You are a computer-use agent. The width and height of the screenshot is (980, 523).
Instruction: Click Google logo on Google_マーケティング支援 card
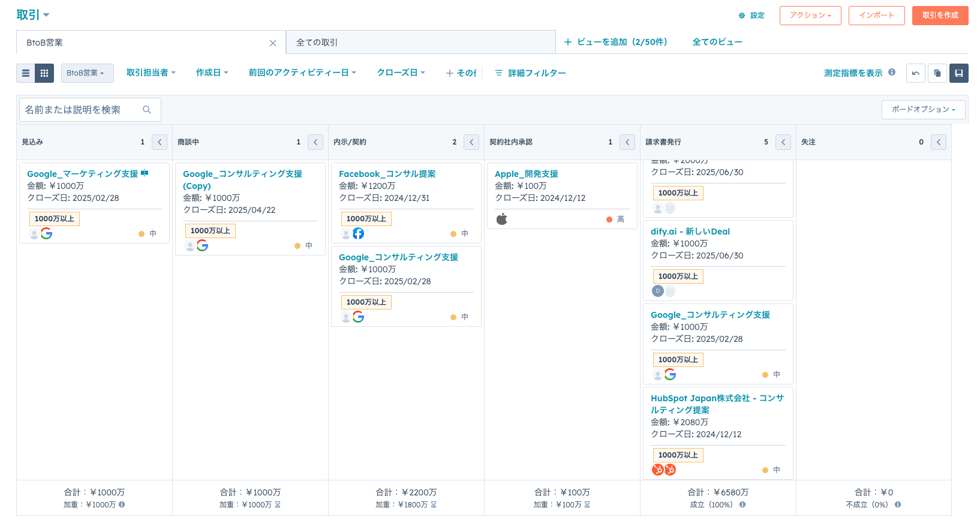point(46,233)
